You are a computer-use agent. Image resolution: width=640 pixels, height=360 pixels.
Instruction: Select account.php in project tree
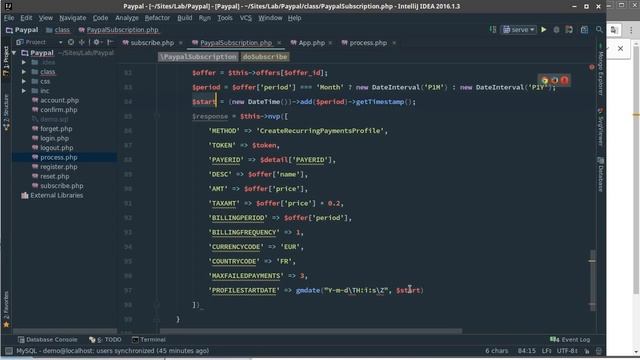(x=59, y=100)
